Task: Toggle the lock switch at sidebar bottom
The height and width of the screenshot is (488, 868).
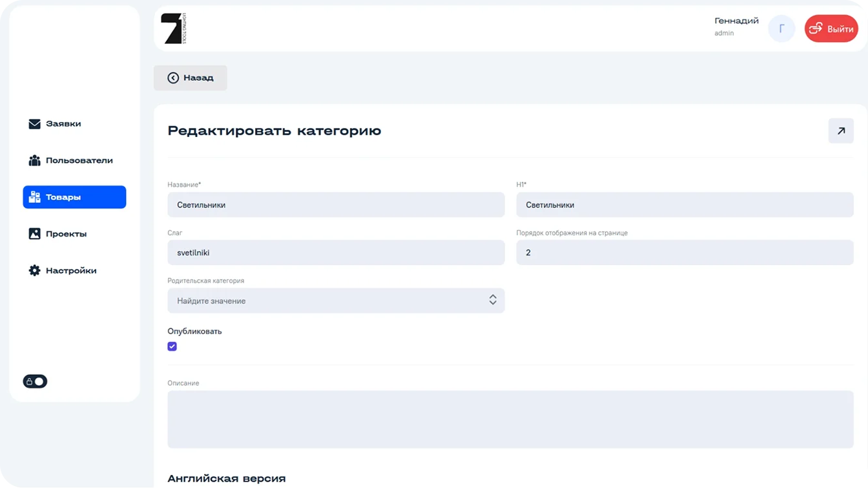Action: click(x=36, y=381)
